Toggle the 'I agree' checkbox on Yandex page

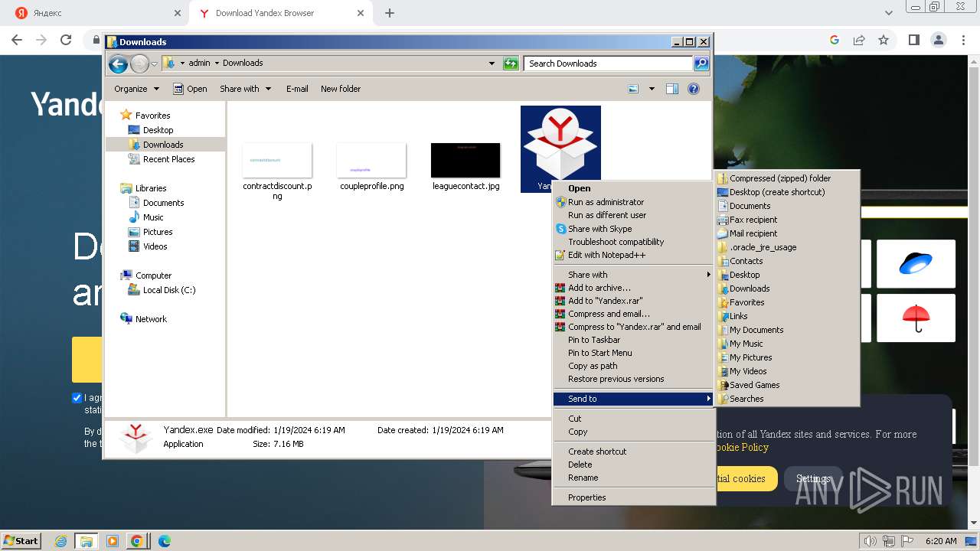[x=77, y=398]
